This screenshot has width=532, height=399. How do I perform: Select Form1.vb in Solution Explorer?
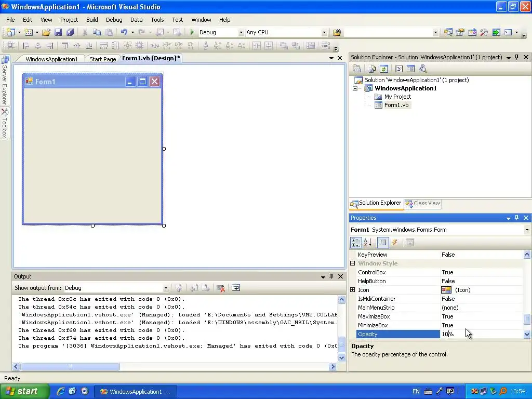click(396, 105)
